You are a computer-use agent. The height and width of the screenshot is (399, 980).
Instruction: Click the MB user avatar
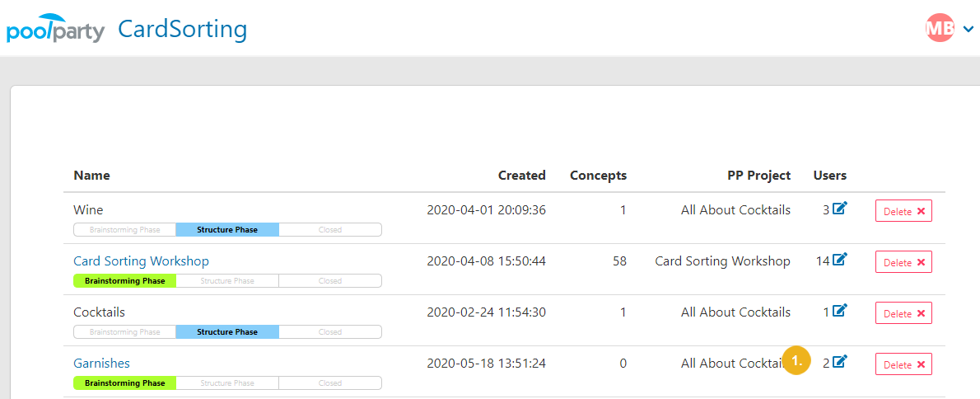pos(940,28)
